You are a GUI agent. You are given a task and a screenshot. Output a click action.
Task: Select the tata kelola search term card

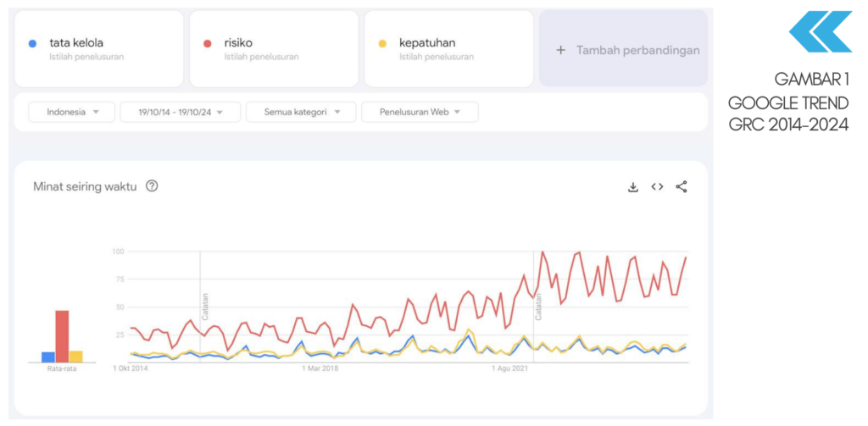[99, 49]
